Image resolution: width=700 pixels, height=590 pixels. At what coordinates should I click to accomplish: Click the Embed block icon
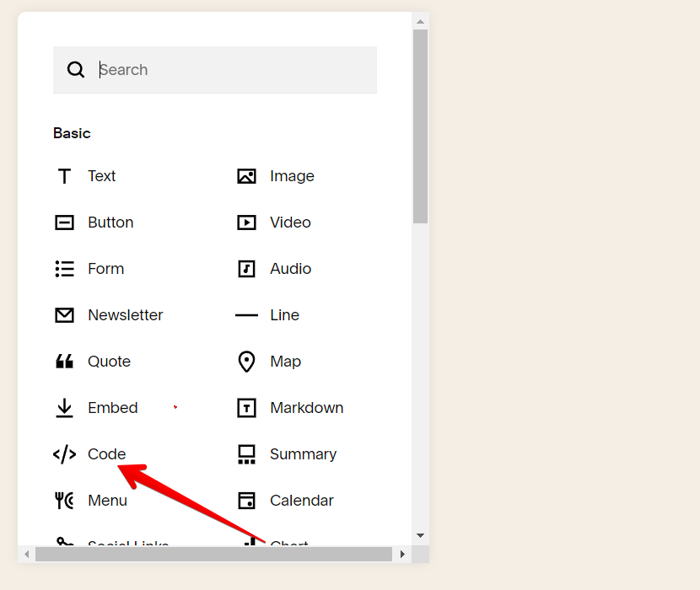point(64,408)
